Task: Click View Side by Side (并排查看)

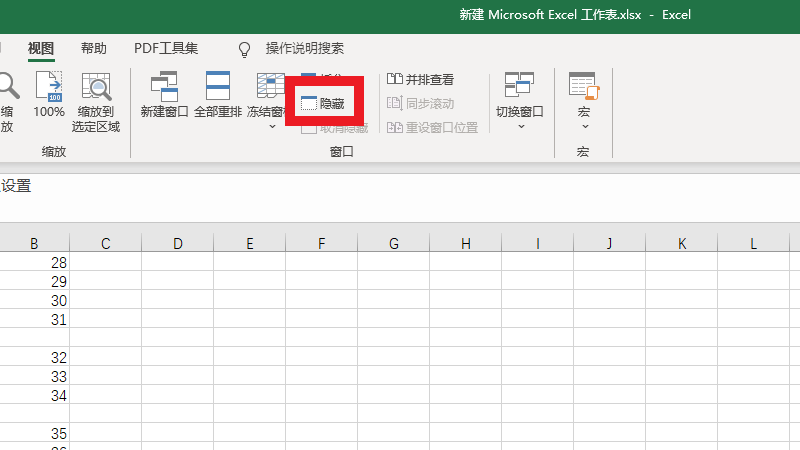Action: 421,79
